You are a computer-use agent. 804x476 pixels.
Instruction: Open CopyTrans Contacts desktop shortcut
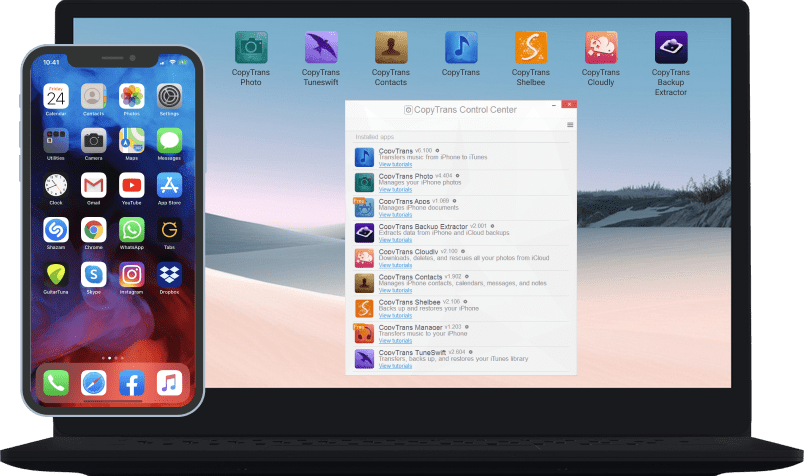391,48
